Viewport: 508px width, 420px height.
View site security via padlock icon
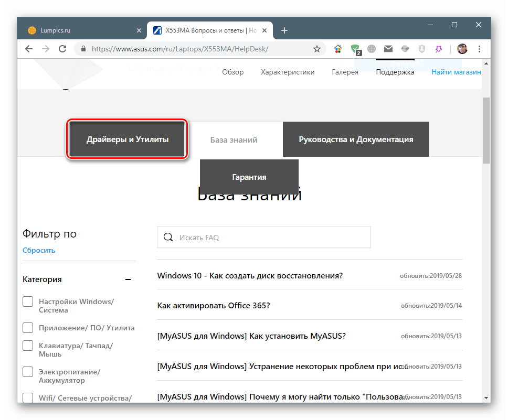click(x=83, y=49)
